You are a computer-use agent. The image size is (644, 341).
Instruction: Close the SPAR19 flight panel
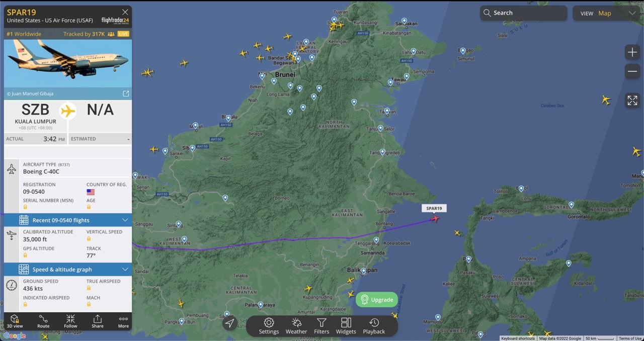[x=125, y=12]
